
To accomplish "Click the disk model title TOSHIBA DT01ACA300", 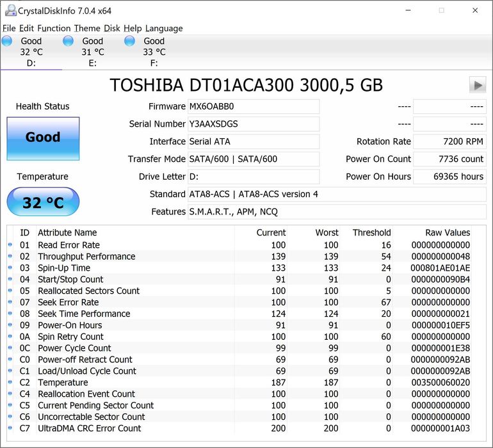I will [247, 85].
